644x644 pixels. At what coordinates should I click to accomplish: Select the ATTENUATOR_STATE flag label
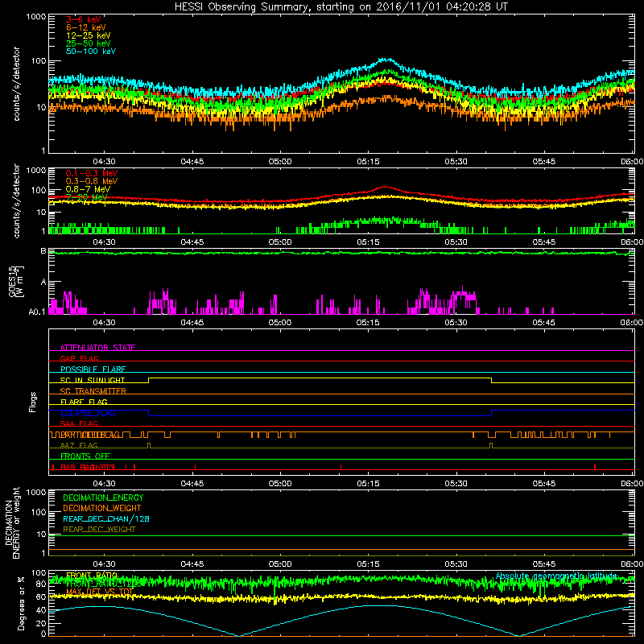[x=97, y=348]
